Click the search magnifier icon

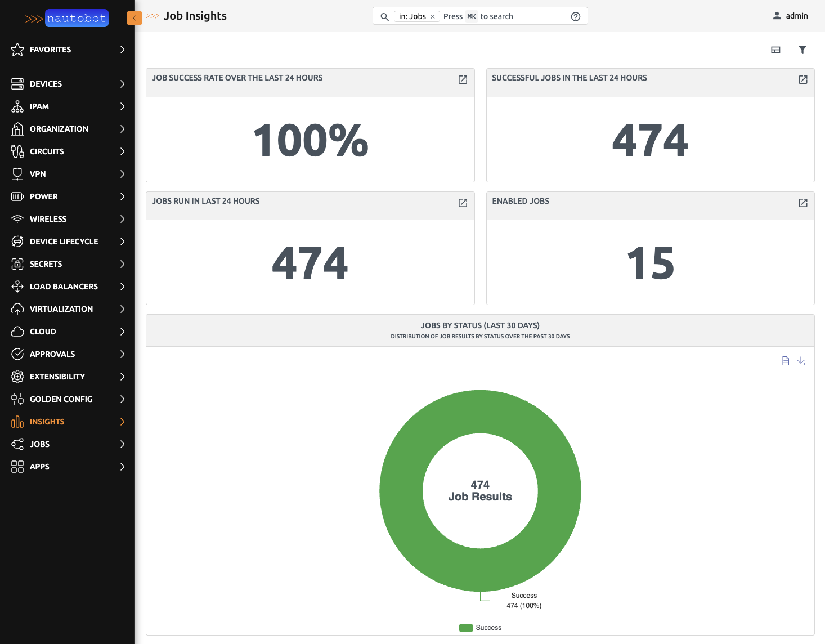(384, 16)
